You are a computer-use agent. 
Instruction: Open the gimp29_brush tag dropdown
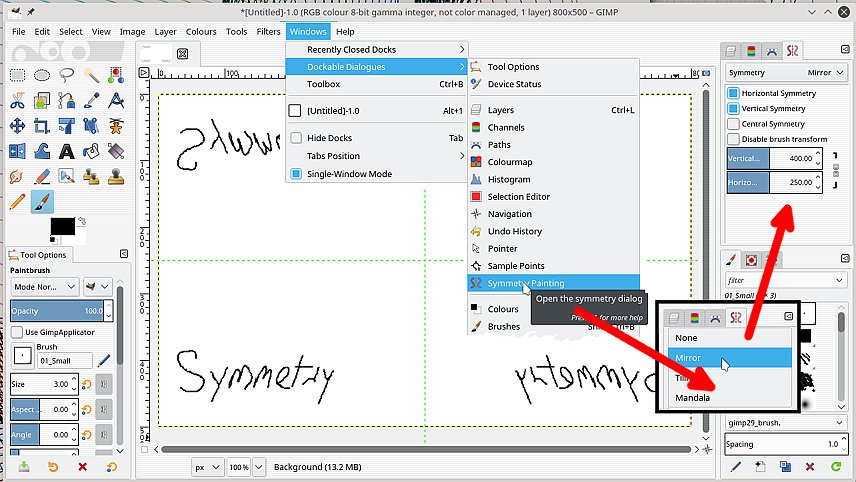(x=786, y=423)
